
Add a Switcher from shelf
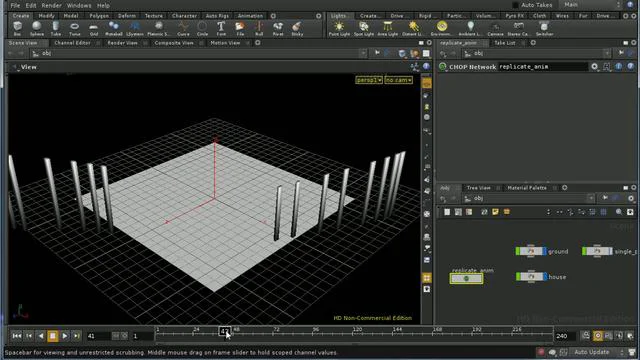544,29
